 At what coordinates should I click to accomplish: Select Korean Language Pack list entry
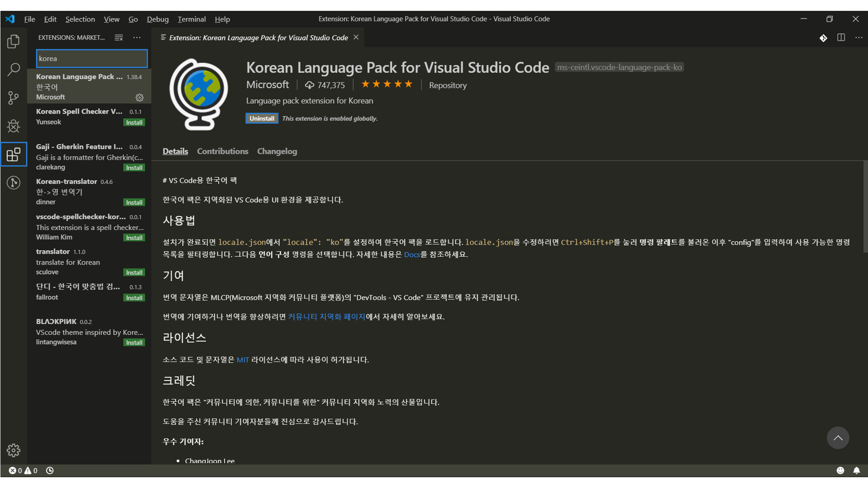[x=89, y=86]
